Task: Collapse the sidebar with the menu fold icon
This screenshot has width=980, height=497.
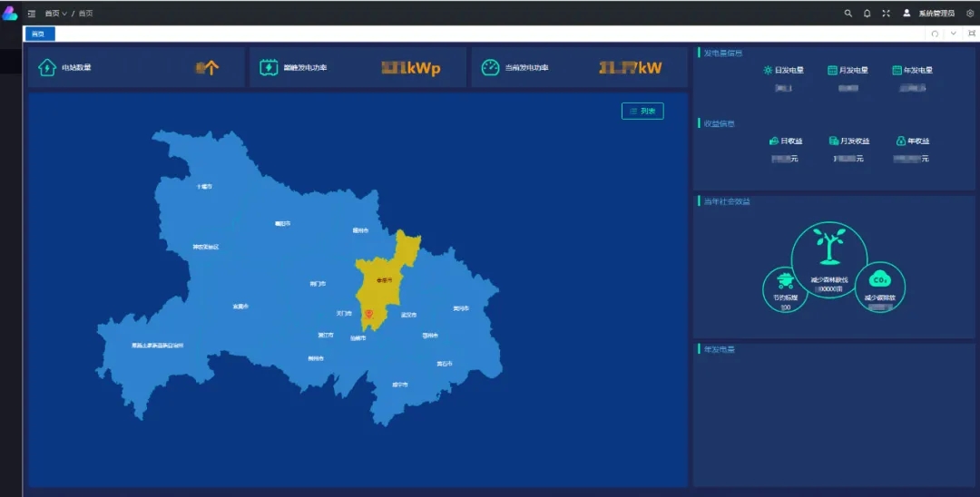Action: (x=32, y=14)
